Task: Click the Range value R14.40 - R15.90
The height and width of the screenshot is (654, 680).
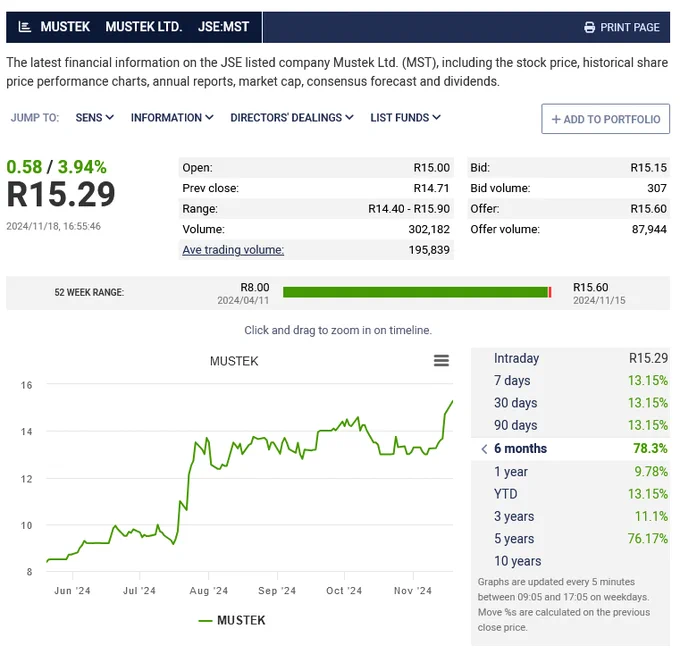Action: coord(409,209)
